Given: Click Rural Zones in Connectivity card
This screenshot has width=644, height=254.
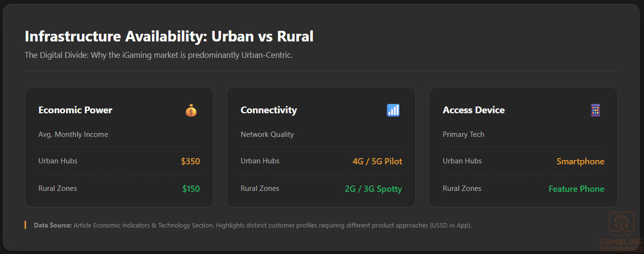Looking at the screenshot, I should (260, 188).
